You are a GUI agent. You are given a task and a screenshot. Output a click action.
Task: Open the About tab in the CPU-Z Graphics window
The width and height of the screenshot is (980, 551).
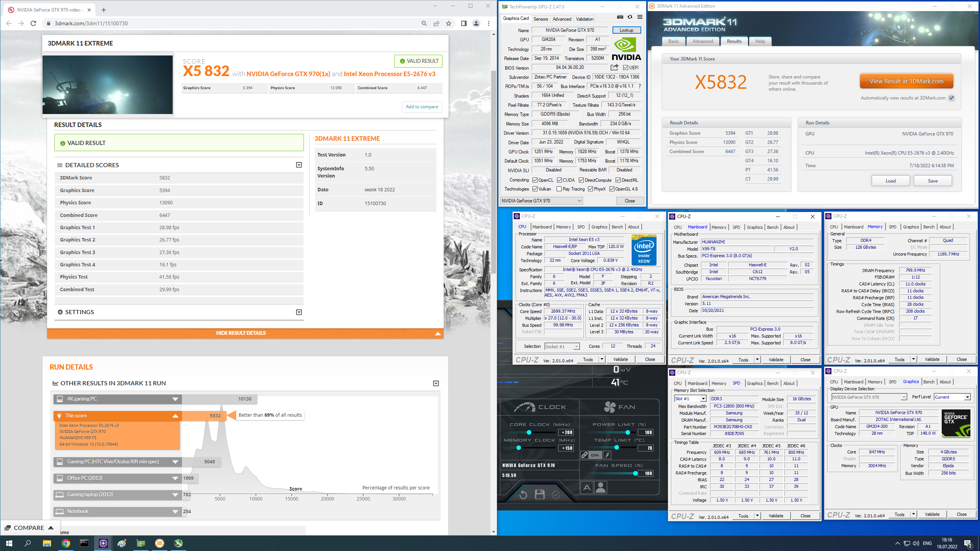[x=945, y=382]
